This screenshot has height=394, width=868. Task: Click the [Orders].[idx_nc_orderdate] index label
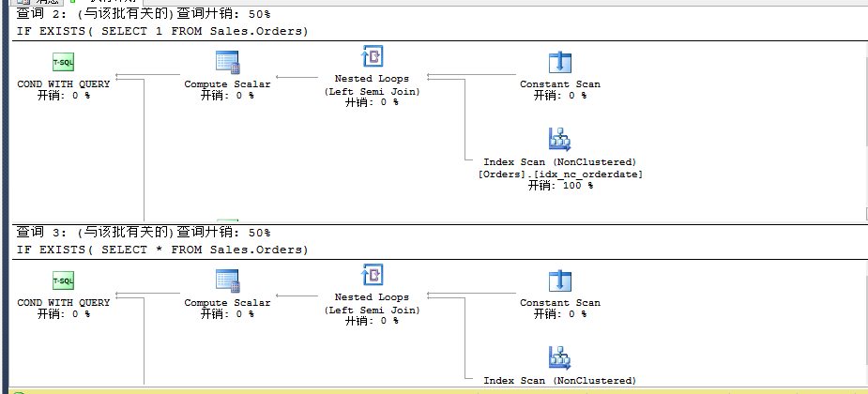tap(560, 174)
